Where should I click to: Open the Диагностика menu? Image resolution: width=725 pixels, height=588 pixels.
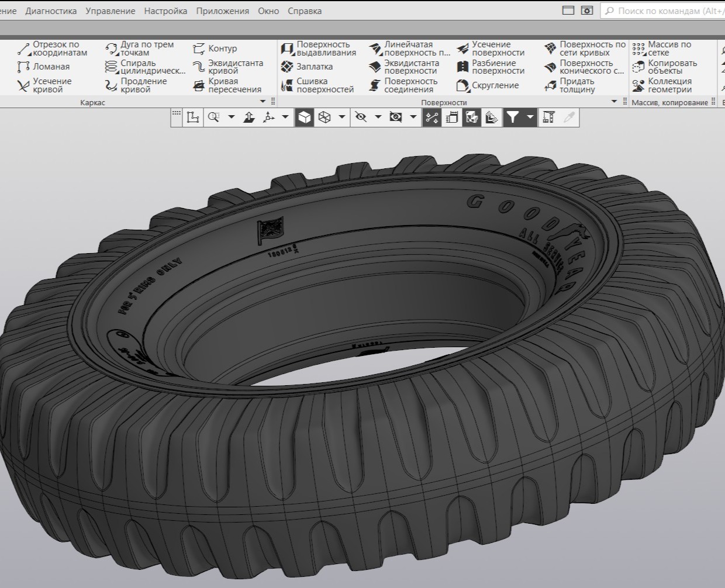tap(51, 11)
